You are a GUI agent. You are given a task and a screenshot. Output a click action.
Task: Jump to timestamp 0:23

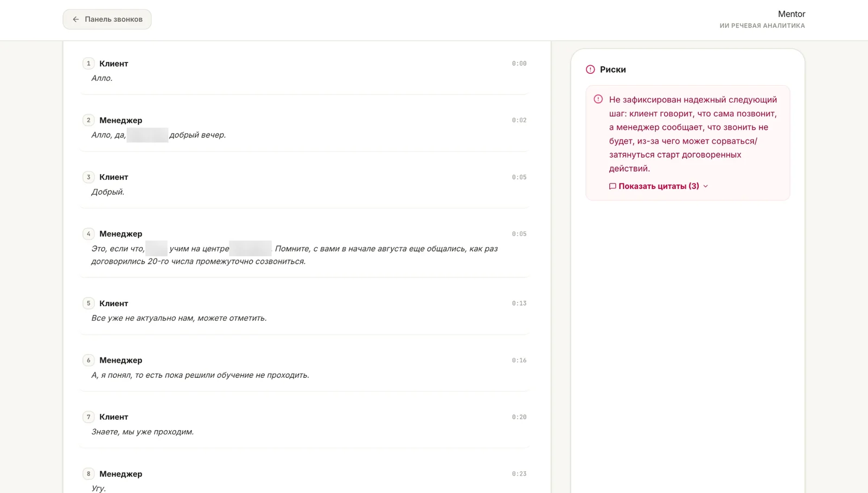click(519, 474)
